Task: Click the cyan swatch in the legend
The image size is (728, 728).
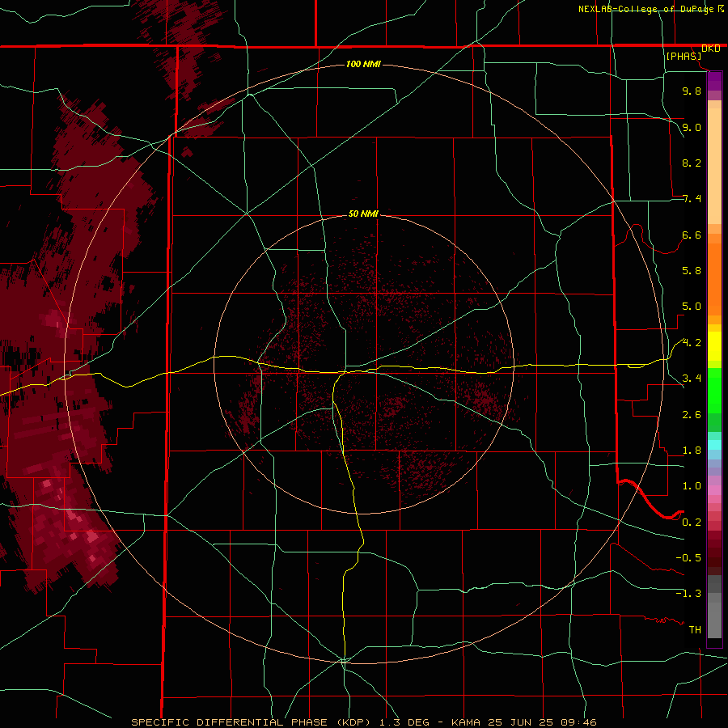Action: pos(714,445)
